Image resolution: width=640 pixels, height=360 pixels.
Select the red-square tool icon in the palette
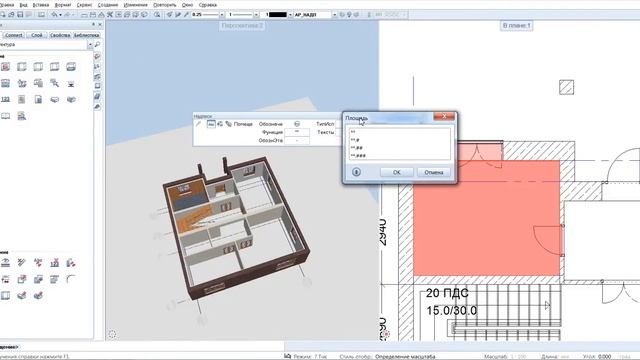coord(5,67)
